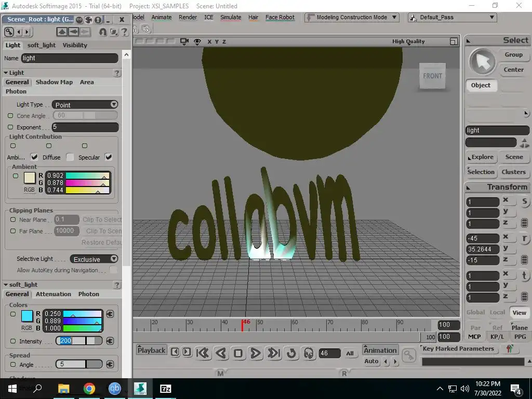Screen dimensions: 532x399
Task: Open the Modeling Construction Mode dropdown
Action: pyautogui.click(x=351, y=17)
